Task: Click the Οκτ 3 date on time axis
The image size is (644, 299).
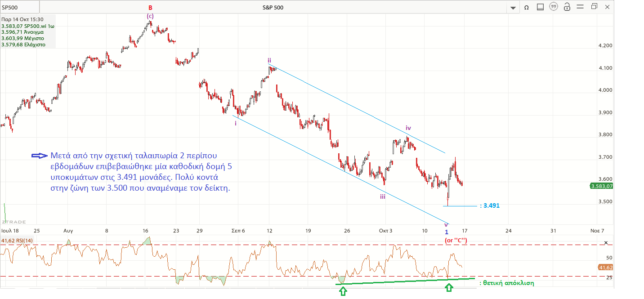Action: point(386,231)
